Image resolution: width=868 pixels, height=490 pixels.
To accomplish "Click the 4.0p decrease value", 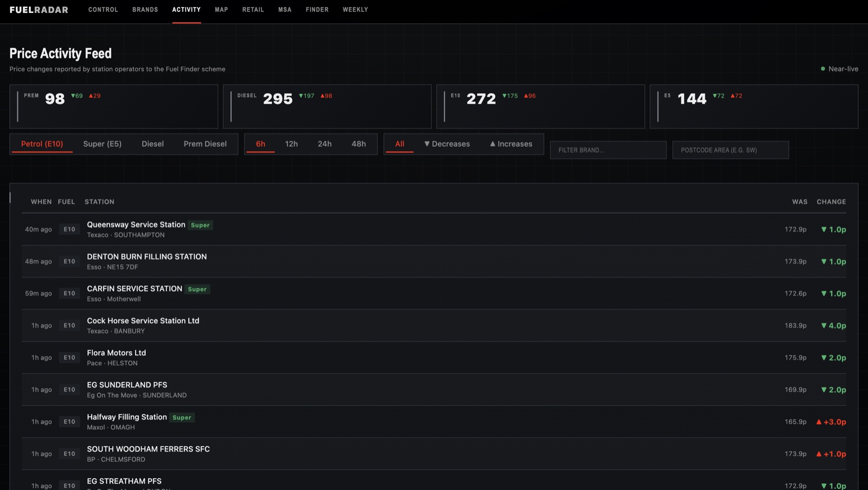I will pos(834,326).
